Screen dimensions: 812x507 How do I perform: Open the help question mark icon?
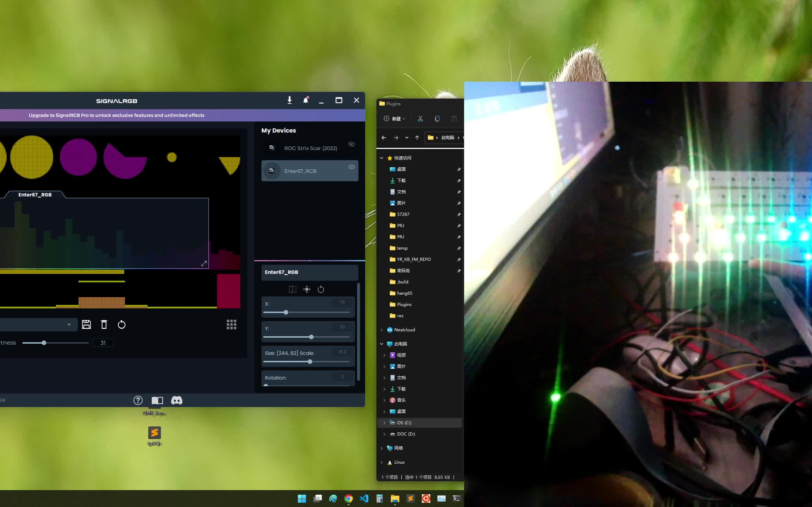pyautogui.click(x=138, y=400)
